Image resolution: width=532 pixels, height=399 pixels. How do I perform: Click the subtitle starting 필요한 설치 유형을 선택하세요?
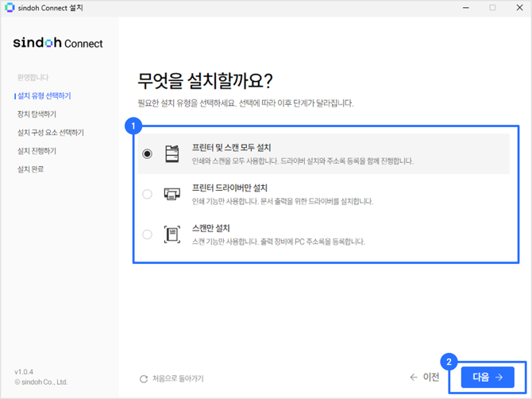245,103
